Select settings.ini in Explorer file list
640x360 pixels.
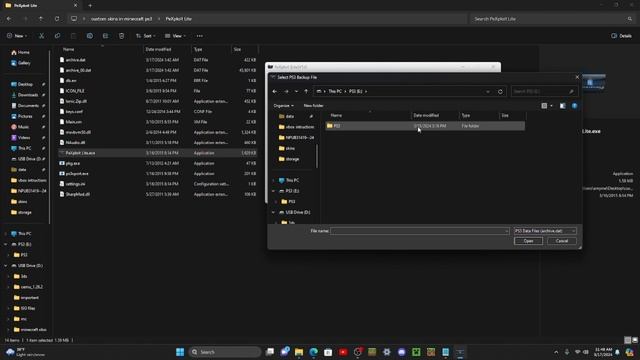[158, 184]
